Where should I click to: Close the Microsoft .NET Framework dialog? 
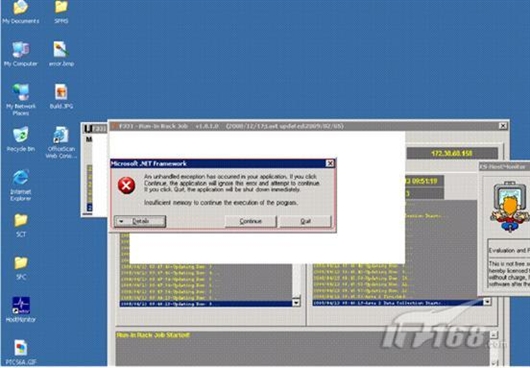tap(330, 164)
